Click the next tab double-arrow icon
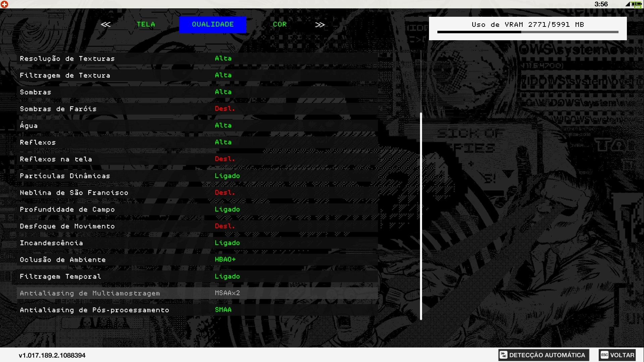Image resolution: width=644 pixels, height=362 pixels. tap(320, 24)
